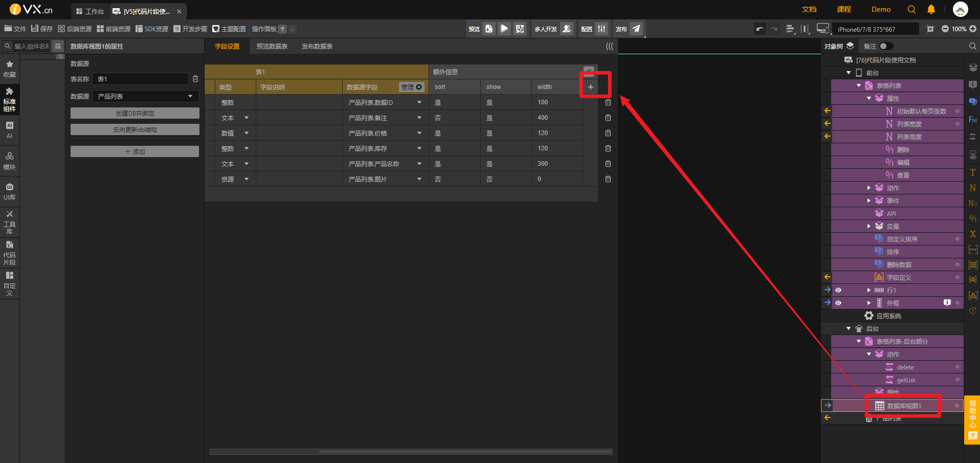
Task: Click the QR code preview icon
Action: tap(520, 29)
